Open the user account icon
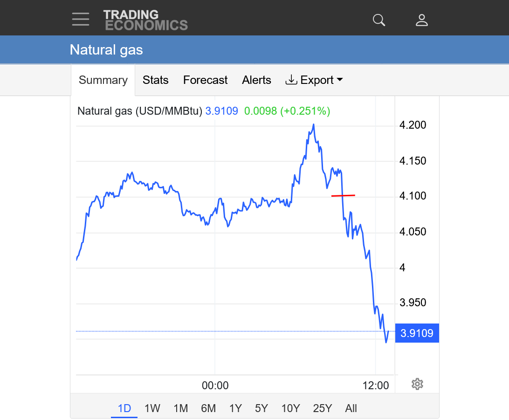509x420 pixels. (422, 20)
